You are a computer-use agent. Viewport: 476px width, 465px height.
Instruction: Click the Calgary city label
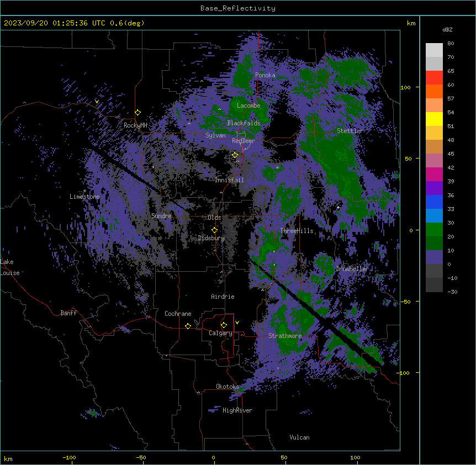tap(220, 333)
